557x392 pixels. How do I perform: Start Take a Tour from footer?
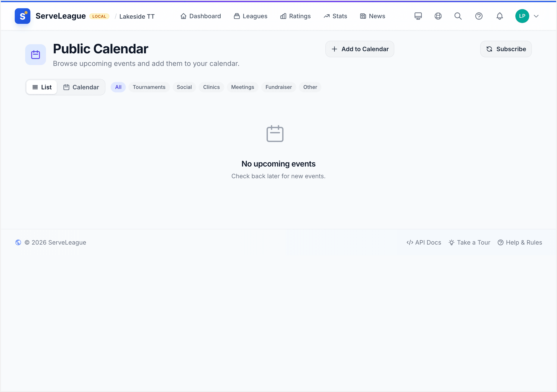pyautogui.click(x=469, y=242)
